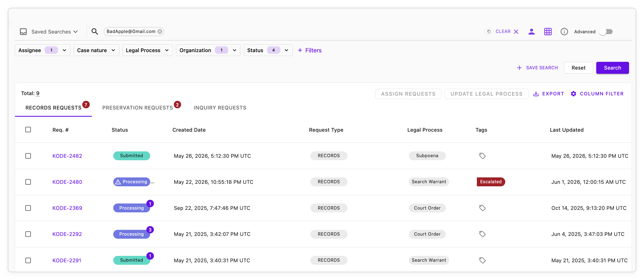
Task: Click the tag icon for KODE-2482
Action: coord(482,156)
